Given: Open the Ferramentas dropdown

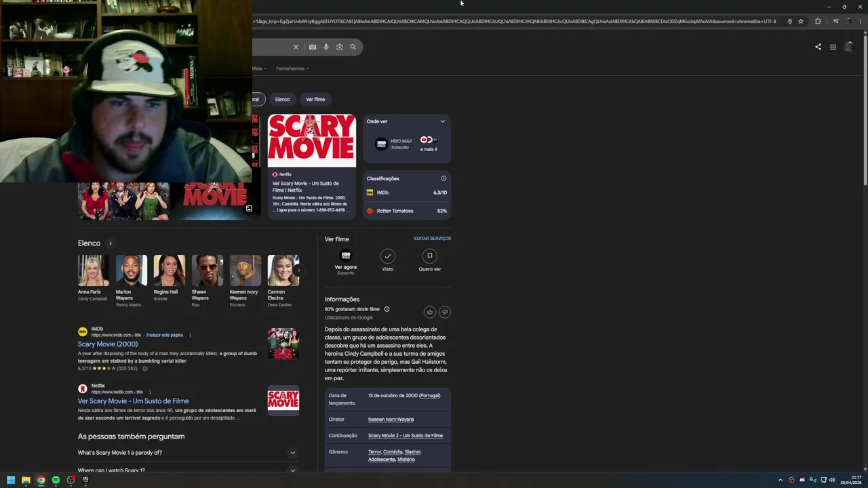Looking at the screenshot, I should click(292, 68).
